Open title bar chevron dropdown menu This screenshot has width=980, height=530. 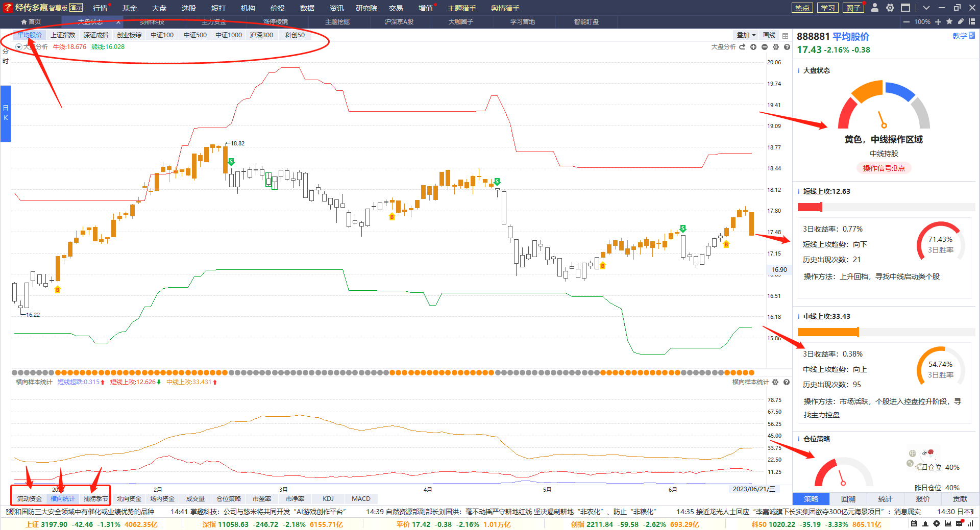point(926,8)
